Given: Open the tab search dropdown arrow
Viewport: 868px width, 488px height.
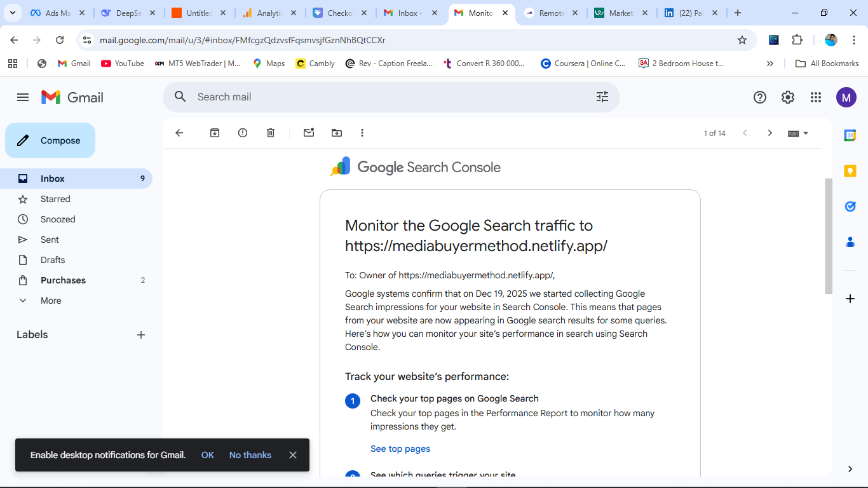Looking at the screenshot, I should click(x=12, y=13).
